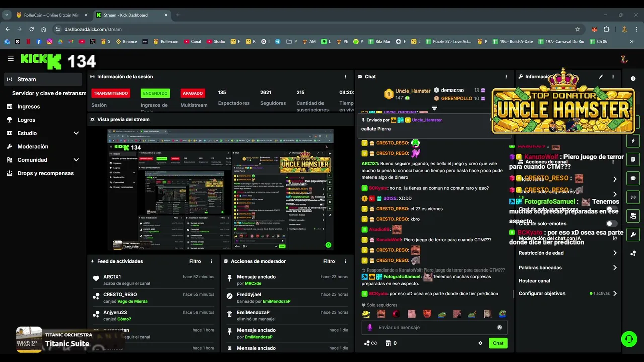This screenshot has height=362, width=644.
Task: Expand the Estudio sidebar section
Action: pyautogui.click(x=43, y=133)
